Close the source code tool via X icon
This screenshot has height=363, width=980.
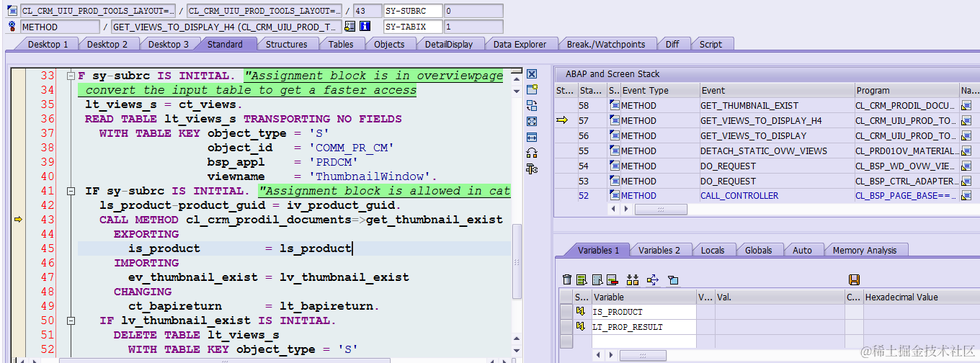pyautogui.click(x=532, y=74)
